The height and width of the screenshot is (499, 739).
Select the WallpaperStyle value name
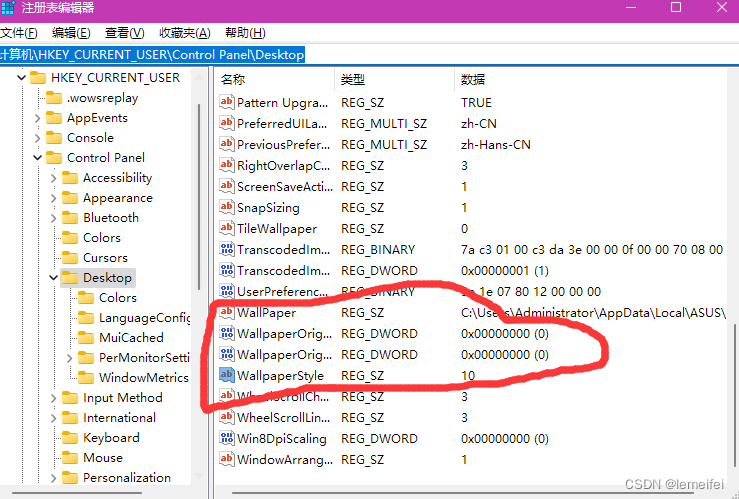(x=280, y=376)
